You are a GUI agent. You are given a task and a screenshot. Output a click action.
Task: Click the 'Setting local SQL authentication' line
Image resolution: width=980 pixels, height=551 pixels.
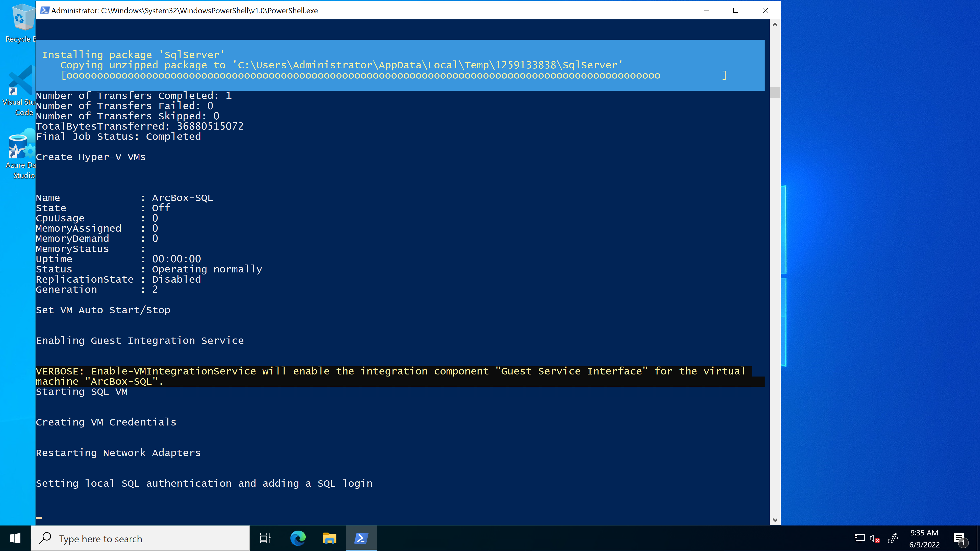204,483
